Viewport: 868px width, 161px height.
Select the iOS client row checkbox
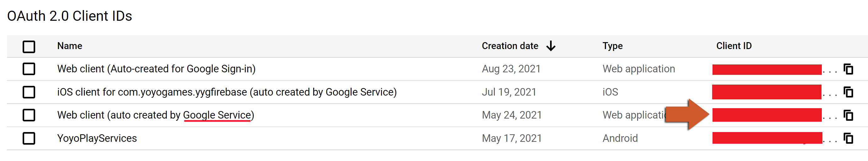(29, 92)
